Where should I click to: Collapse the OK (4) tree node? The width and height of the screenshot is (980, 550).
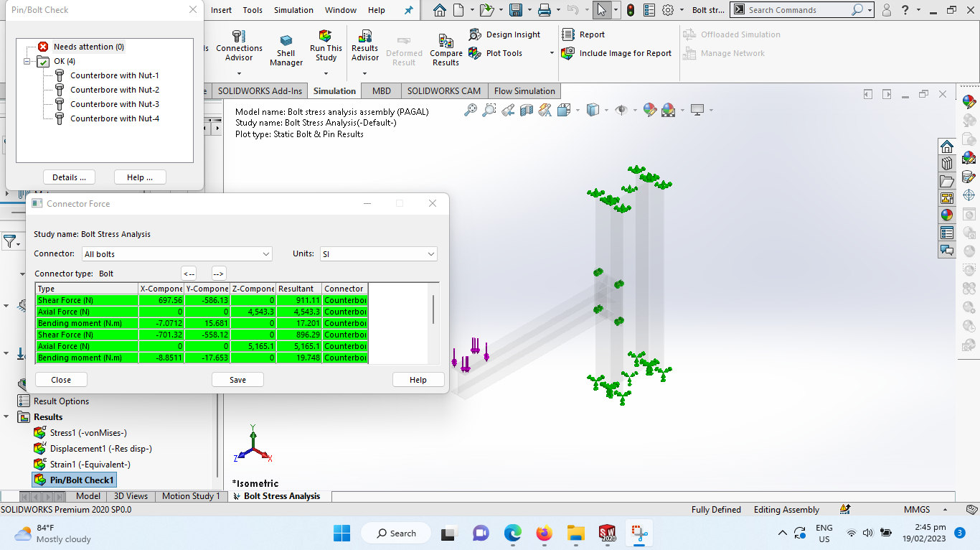click(27, 61)
